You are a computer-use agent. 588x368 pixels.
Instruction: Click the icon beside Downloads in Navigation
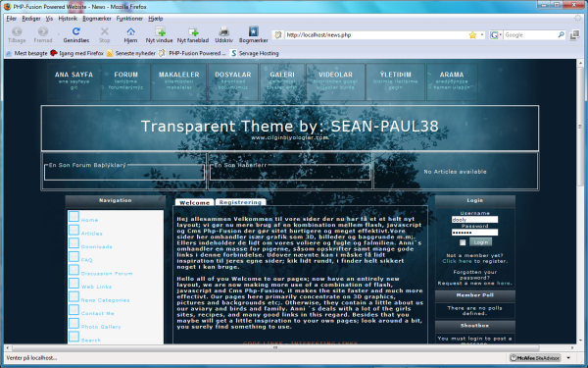point(73,243)
